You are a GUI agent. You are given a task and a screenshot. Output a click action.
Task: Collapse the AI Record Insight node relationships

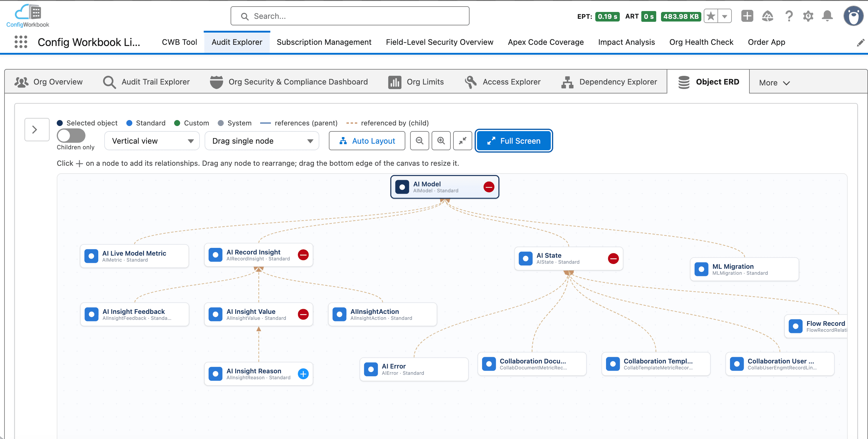point(303,255)
